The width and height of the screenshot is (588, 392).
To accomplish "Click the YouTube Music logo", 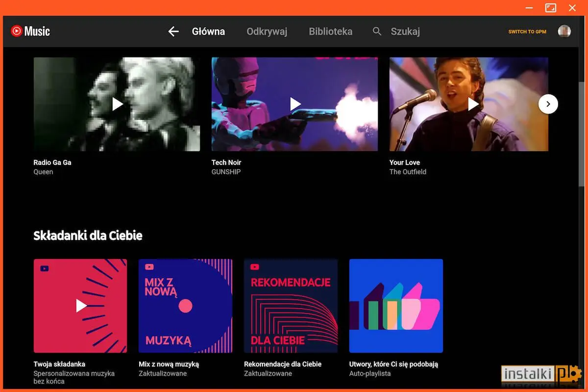I will (x=30, y=31).
